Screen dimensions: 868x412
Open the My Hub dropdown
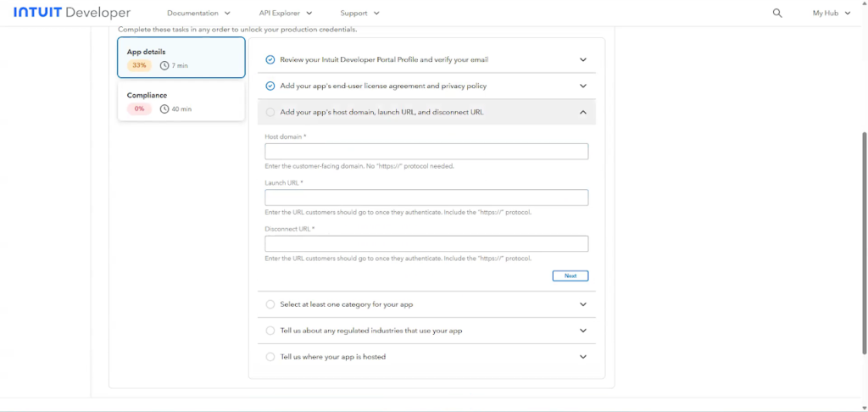coord(831,14)
